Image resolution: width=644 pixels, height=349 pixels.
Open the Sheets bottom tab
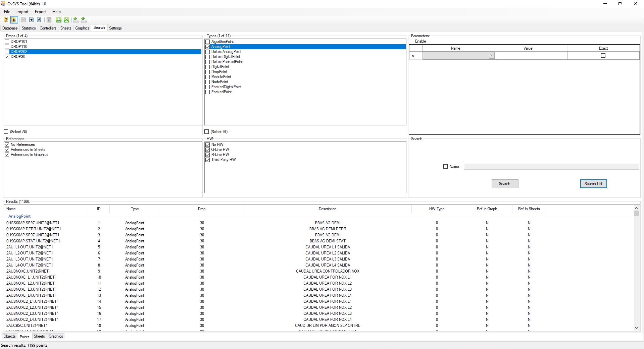click(x=39, y=336)
